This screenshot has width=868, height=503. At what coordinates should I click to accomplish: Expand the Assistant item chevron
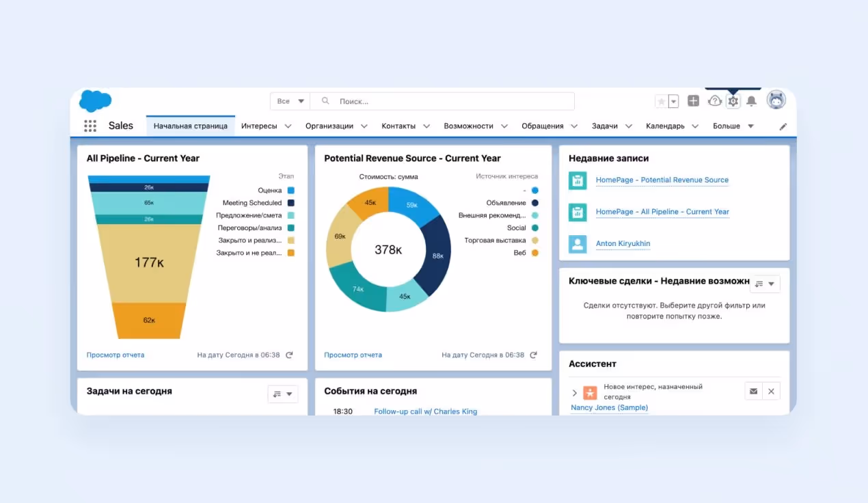(x=574, y=392)
